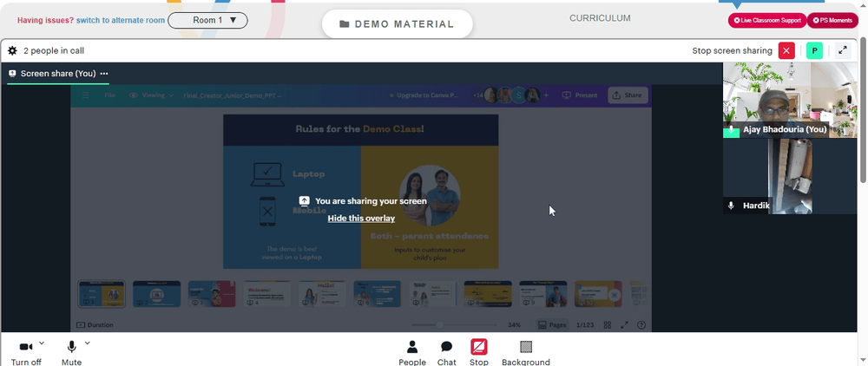The width and height of the screenshot is (868, 366).
Task: Click Ajay Bhadouria's microphone indicator
Action: 731,130
